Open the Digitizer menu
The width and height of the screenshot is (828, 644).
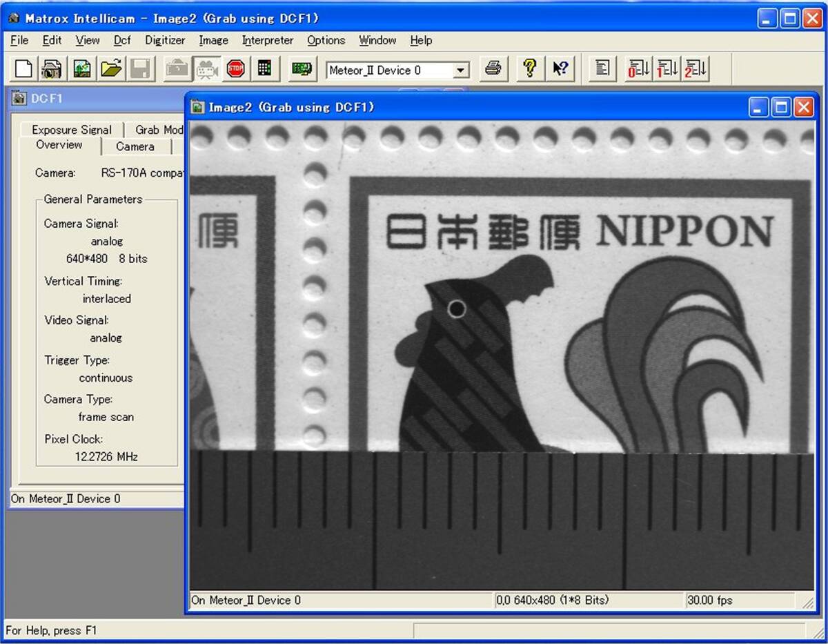click(165, 40)
